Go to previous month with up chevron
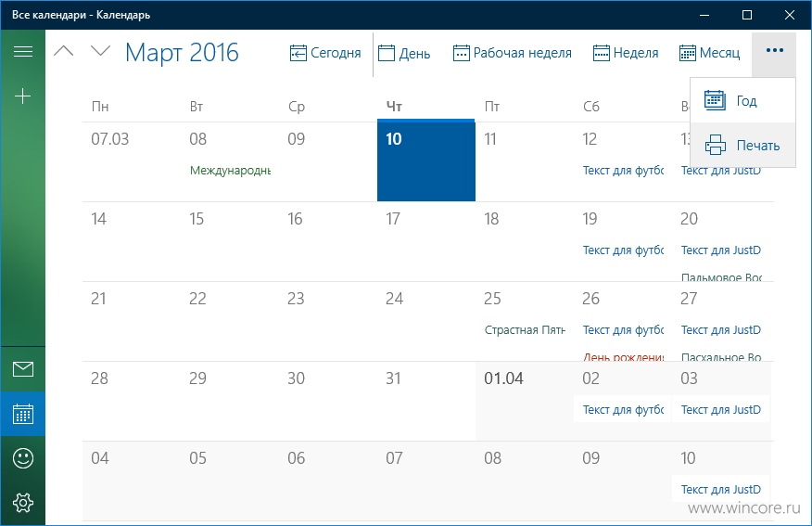The image size is (812, 526). pos(64,51)
